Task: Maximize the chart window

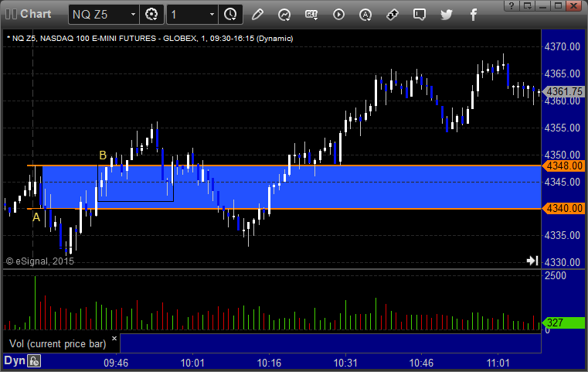Action: 559,5
